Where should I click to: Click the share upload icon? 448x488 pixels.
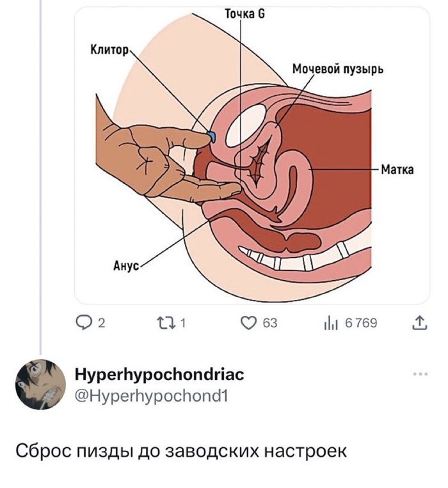point(420,323)
